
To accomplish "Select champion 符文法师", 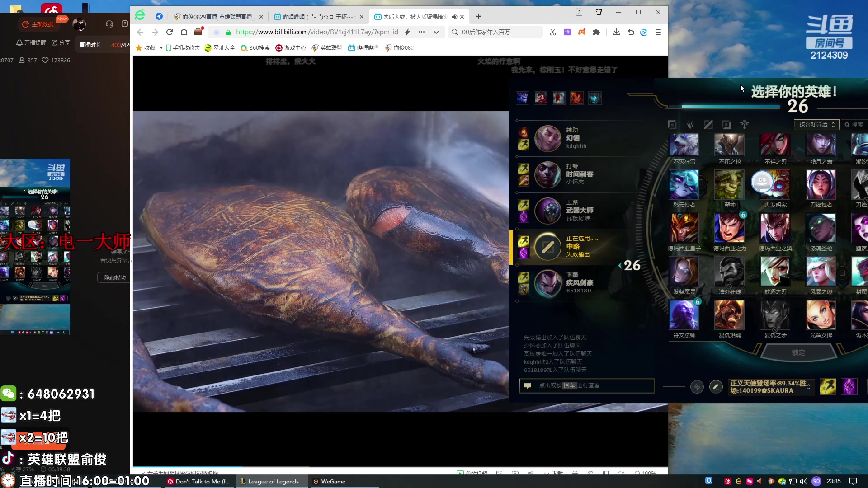I will tap(684, 315).
